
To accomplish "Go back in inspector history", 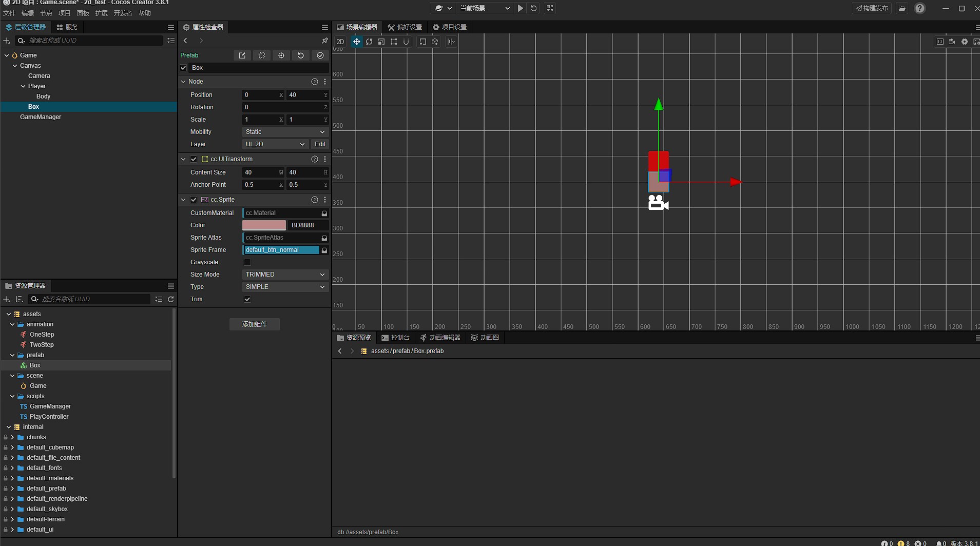I will click(x=186, y=41).
